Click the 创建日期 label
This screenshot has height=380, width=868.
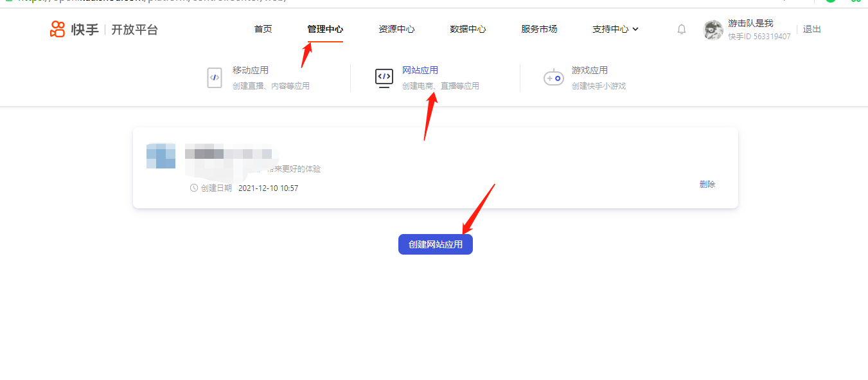(x=217, y=188)
